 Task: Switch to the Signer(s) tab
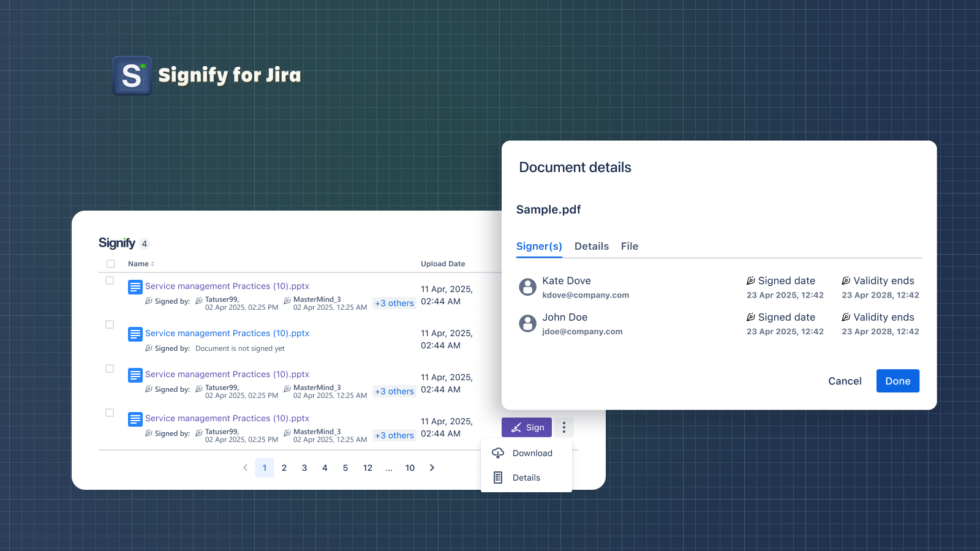tap(539, 246)
